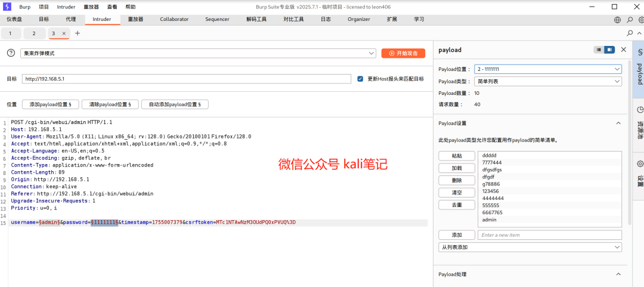644x287 pixels.
Task: Open the 从列表添加 dropdown
Action: (x=530, y=247)
